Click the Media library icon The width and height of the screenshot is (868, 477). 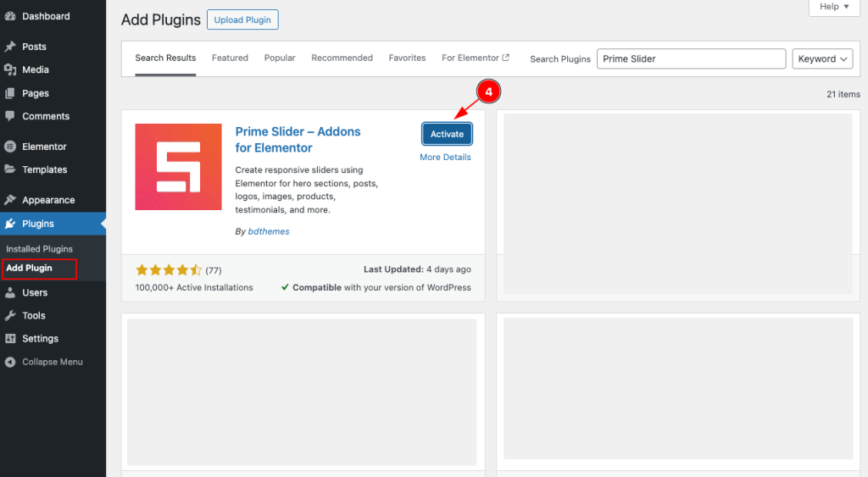coord(10,69)
